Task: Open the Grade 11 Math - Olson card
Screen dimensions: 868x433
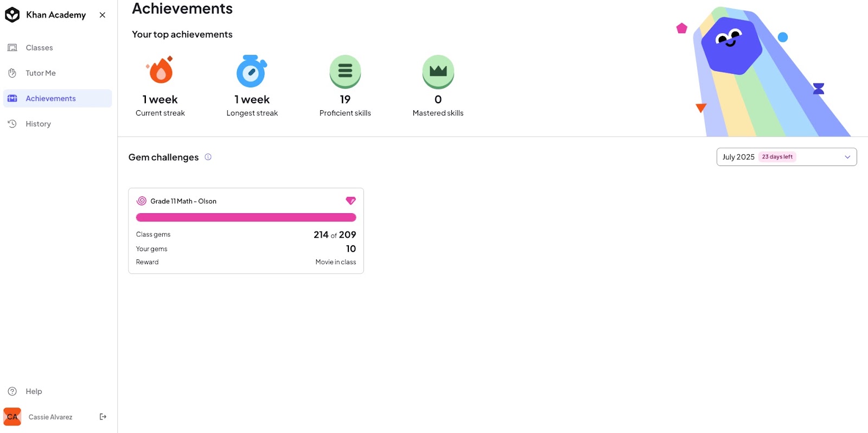Action: (x=246, y=231)
